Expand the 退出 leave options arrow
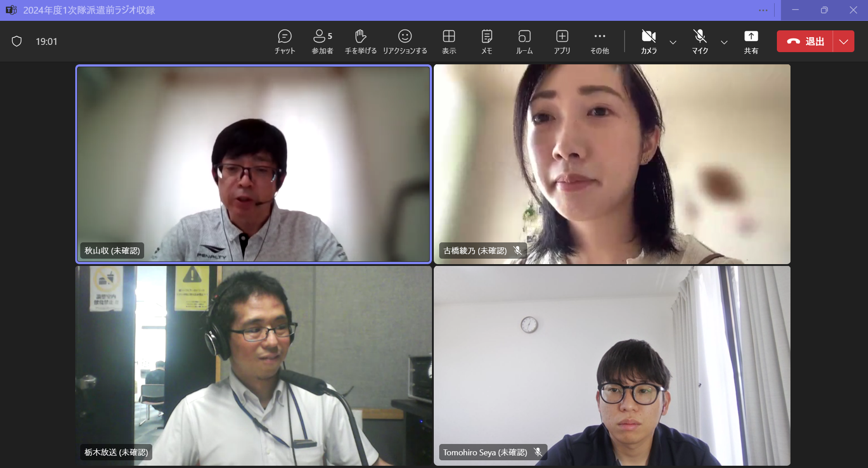The image size is (868, 468). (844, 42)
